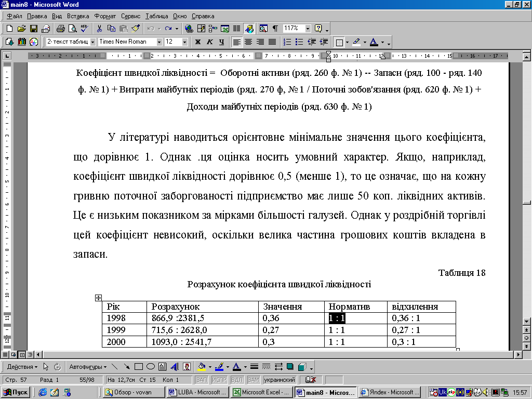
Task: Open the Times New Roman font dropdown
Action: click(159, 42)
